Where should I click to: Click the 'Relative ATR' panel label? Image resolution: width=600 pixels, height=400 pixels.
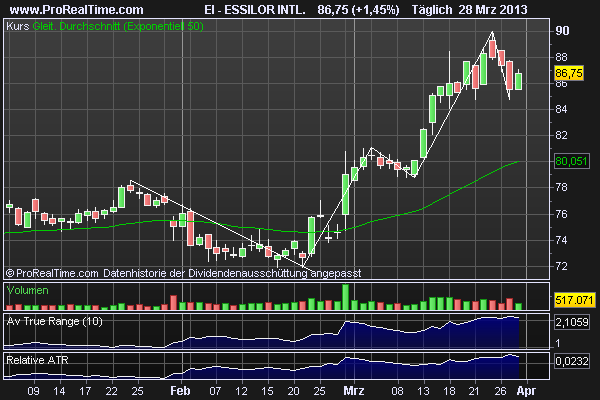(37, 360)
